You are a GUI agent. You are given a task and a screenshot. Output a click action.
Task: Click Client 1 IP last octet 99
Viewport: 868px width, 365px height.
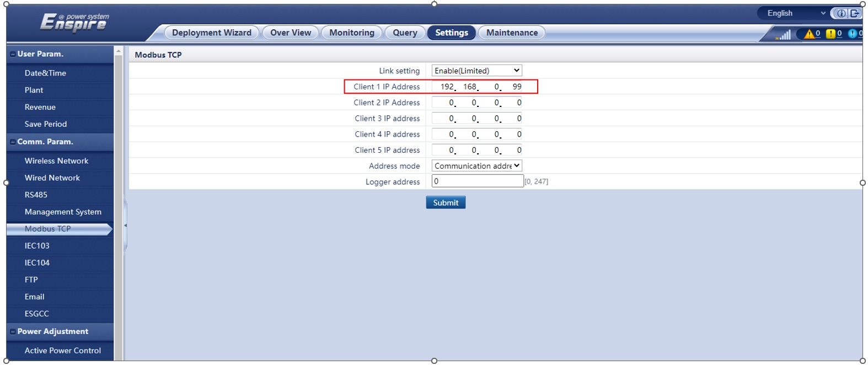[512, 87]
